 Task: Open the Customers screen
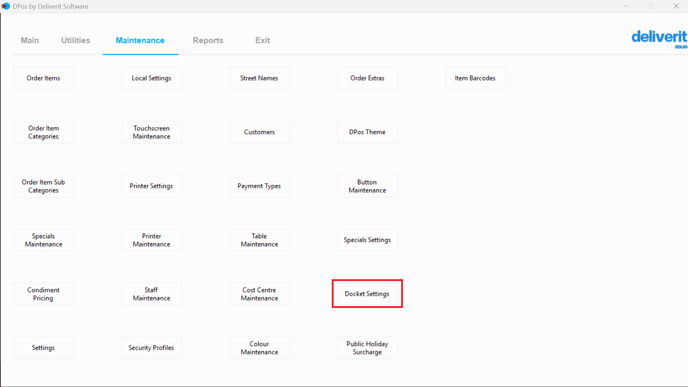pyautogui.click(x=259, y=132)
